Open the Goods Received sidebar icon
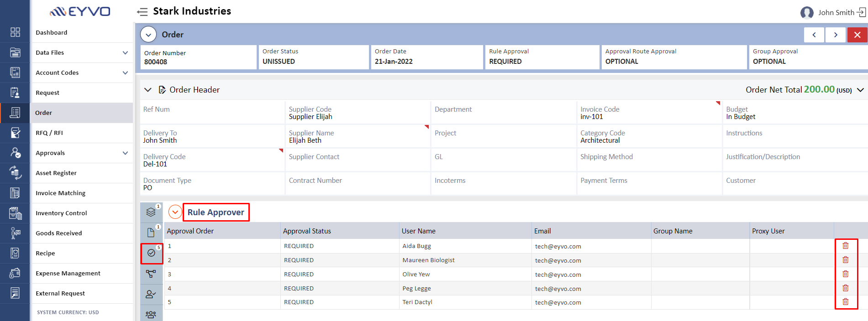Screen dimensions: 868x321 [x=15, y=233]
